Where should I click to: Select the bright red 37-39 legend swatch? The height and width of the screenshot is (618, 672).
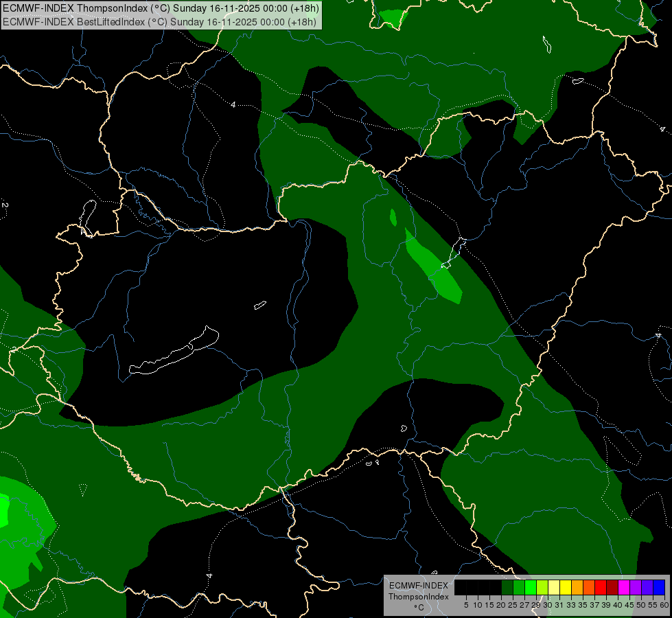[x=601, y=587]
